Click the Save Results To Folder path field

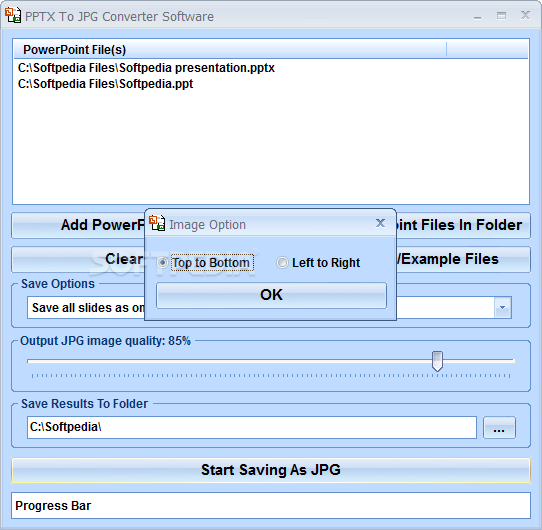(x=252, y=427)
